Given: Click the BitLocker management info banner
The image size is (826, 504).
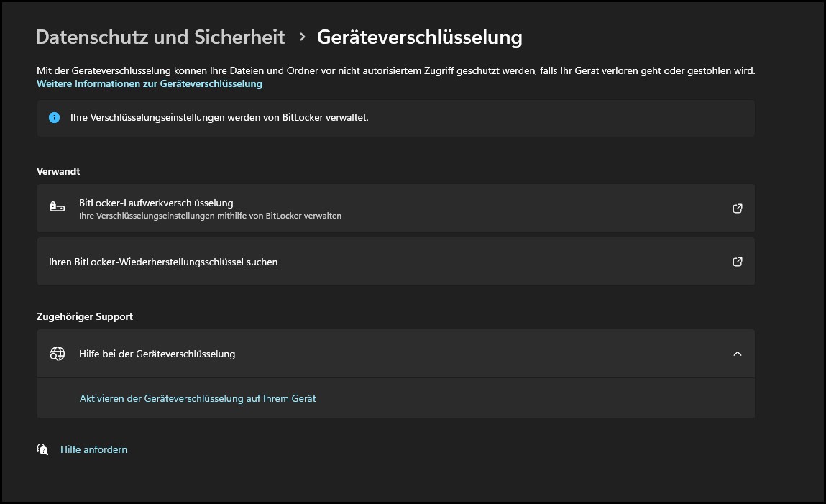Looking at the screenshot, I should coord(395,117).
